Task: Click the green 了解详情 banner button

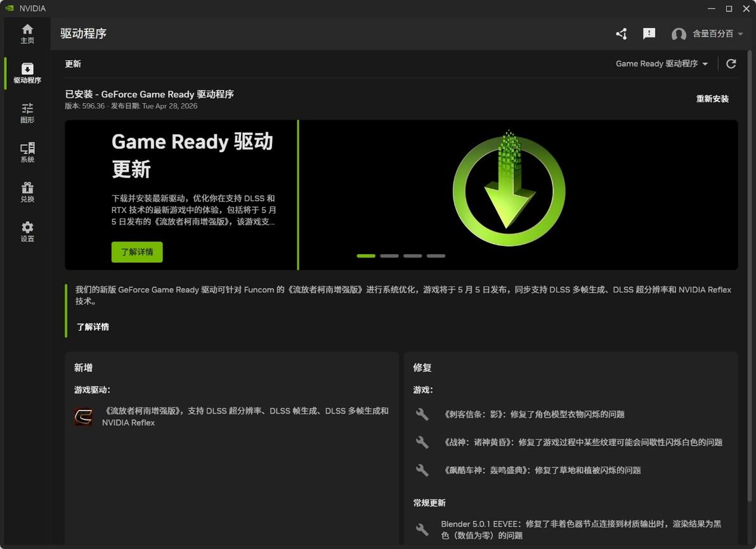Action: 137,252
